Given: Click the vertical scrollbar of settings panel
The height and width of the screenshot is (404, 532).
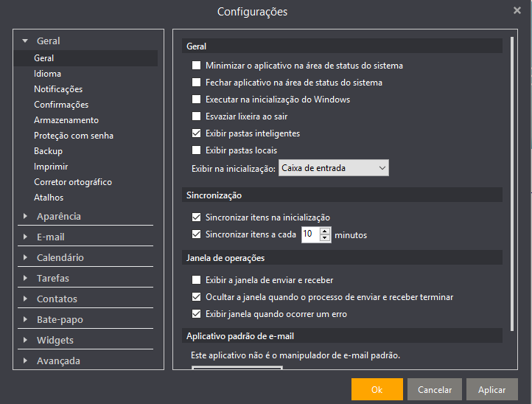Looking at the screenshot, I should tap(512, 184).
